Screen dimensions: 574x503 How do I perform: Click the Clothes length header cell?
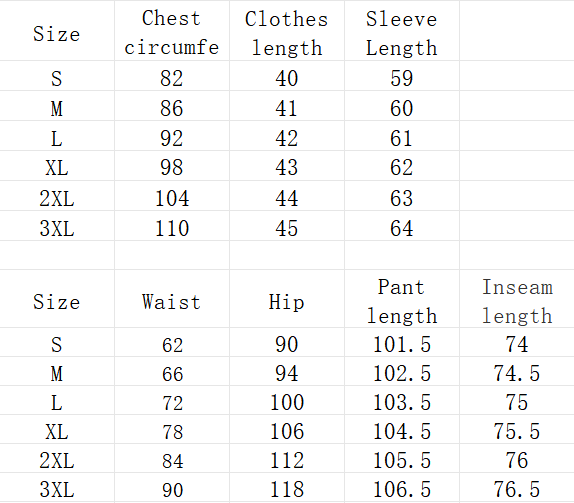pyautogui.click(x=287, y=31)
